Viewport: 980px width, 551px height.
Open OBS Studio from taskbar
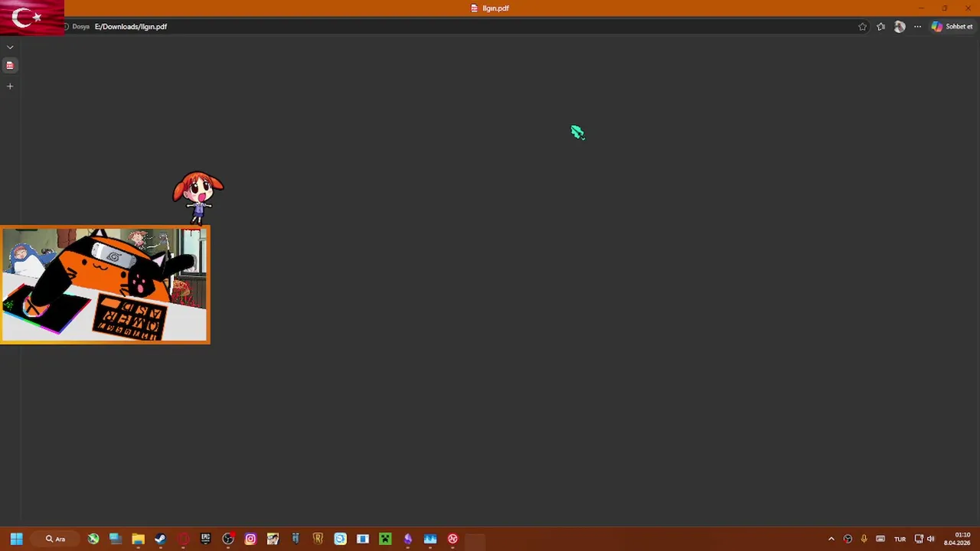227,539
